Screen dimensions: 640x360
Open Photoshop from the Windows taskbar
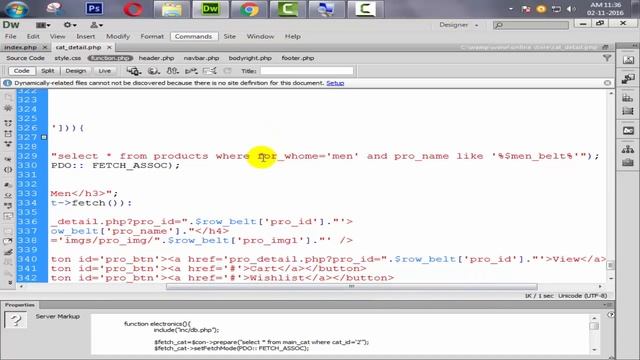click(94, 9)
